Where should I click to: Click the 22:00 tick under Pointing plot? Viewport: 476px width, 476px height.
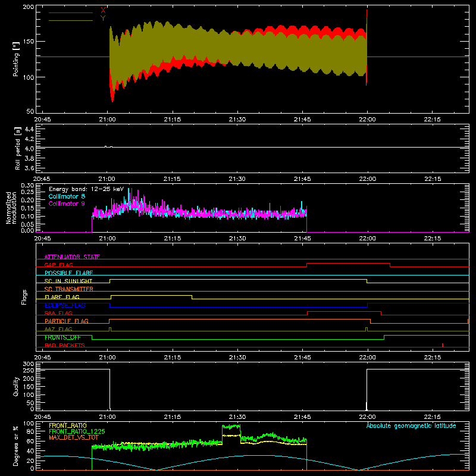[x=367, y=120]
